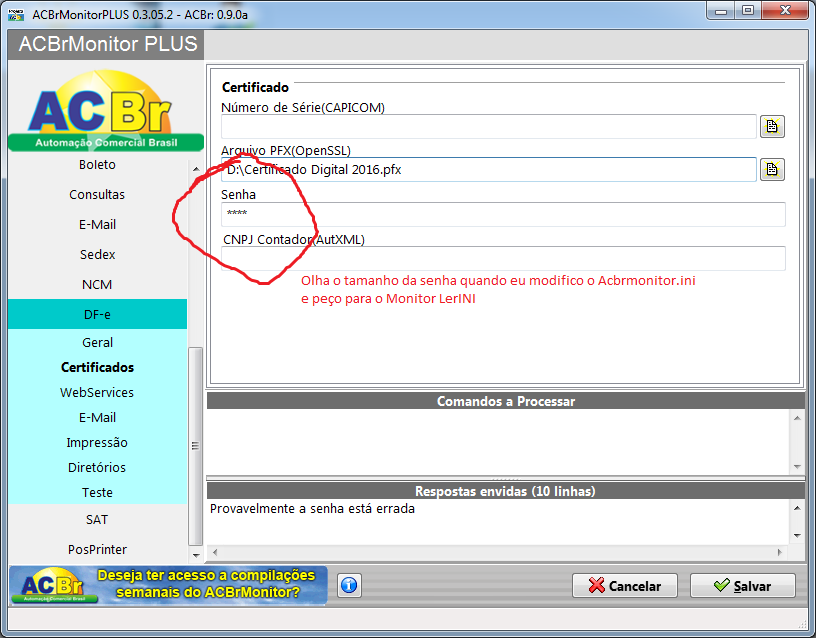Click 'Provavelmente a senha está errada' text
The image size is (816, 638).
pos(312,509)
